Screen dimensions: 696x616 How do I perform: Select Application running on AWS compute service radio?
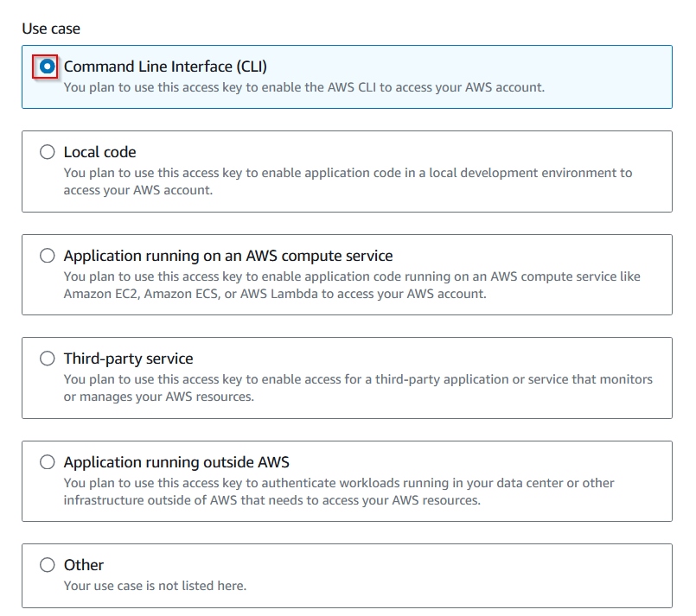(x=47, y=256)
